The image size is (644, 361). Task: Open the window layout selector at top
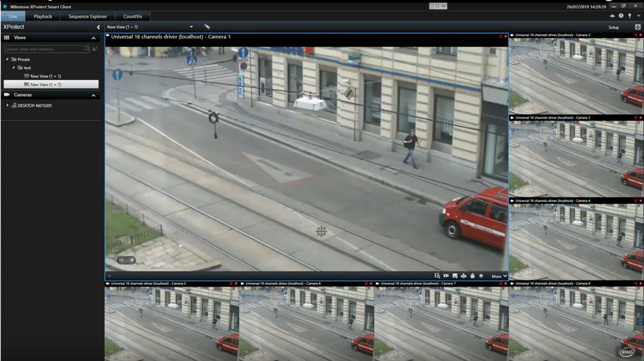coord(438,6)
